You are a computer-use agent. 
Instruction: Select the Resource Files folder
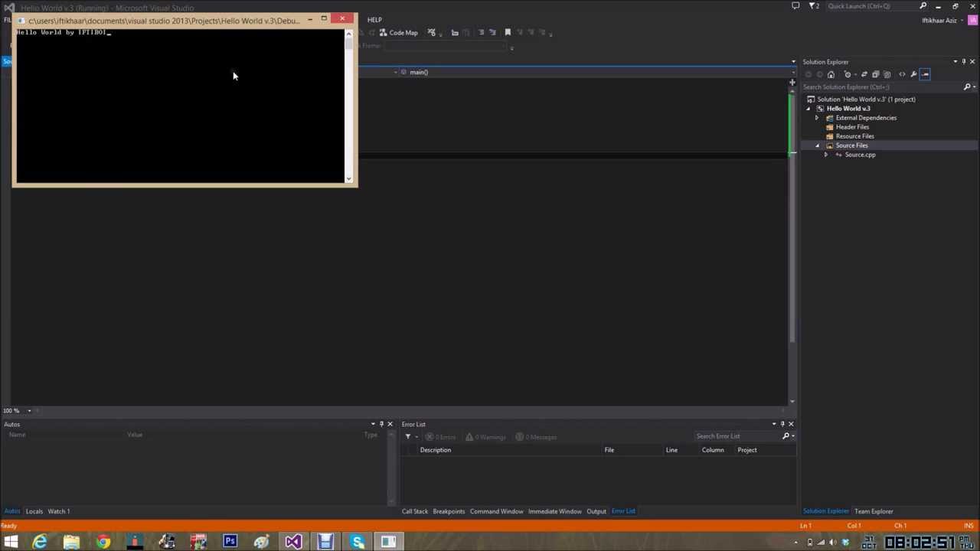854,136
